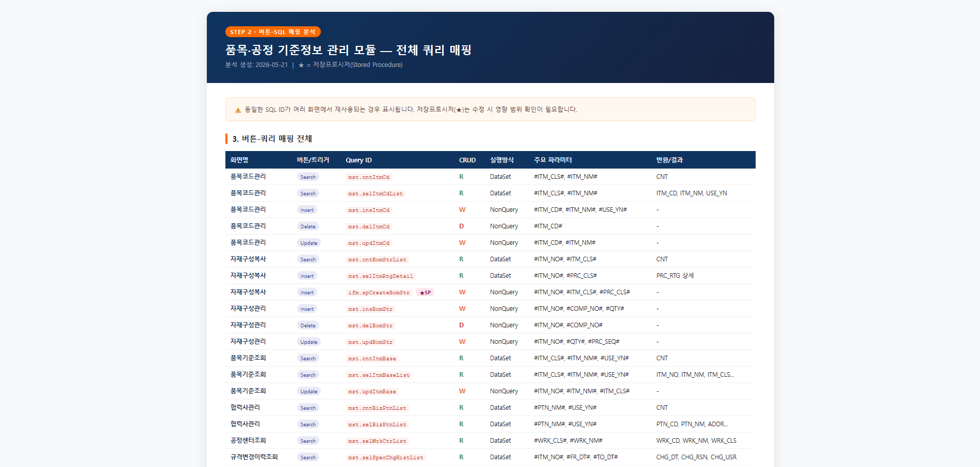Click the section heading 3. 버튼-쿼리 매핑 전체
This screenshot has width=980, height=467.
point(272,139)
